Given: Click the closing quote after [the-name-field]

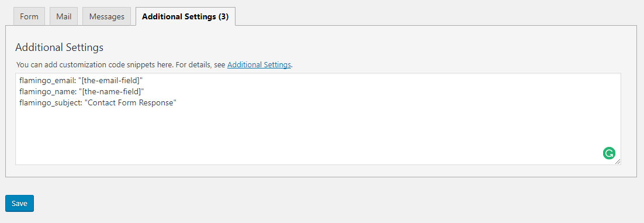Looking at the screenshot, I should pos(142,90).
